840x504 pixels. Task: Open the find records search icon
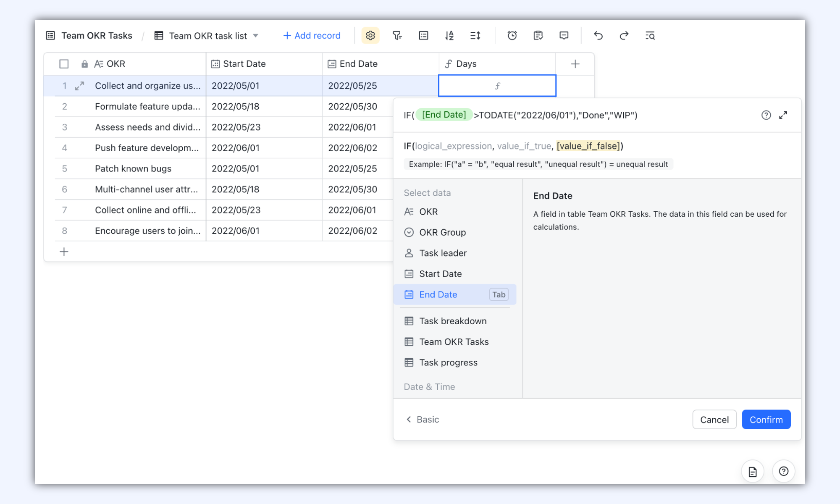(650, 36)
